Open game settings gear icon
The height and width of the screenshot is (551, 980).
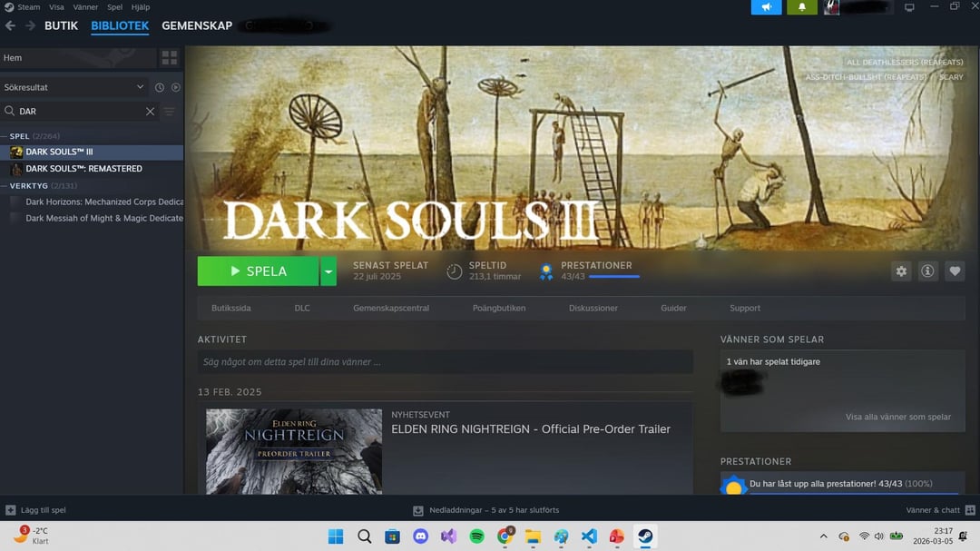pyautogui.click(x=900, y=271)
